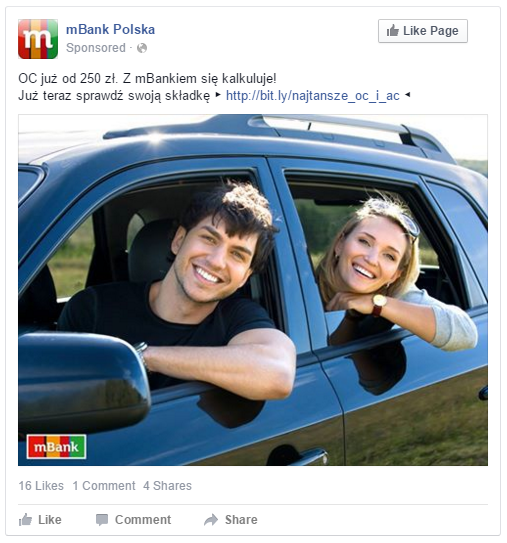507x543 pixels.
Task: Open the couple in blue car ad photo
Action: click(253, 290)
